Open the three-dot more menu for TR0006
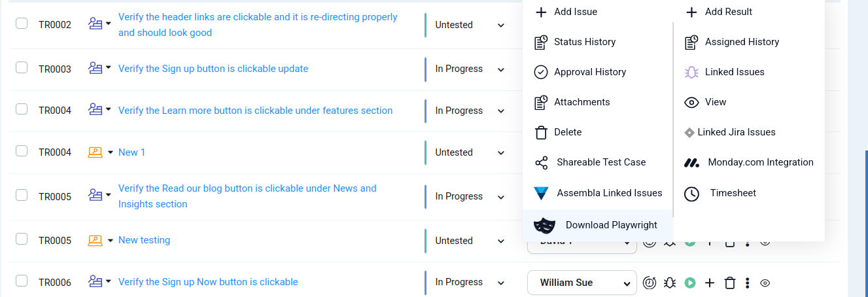This screenshot has height=297, width=868. [748, 283]
